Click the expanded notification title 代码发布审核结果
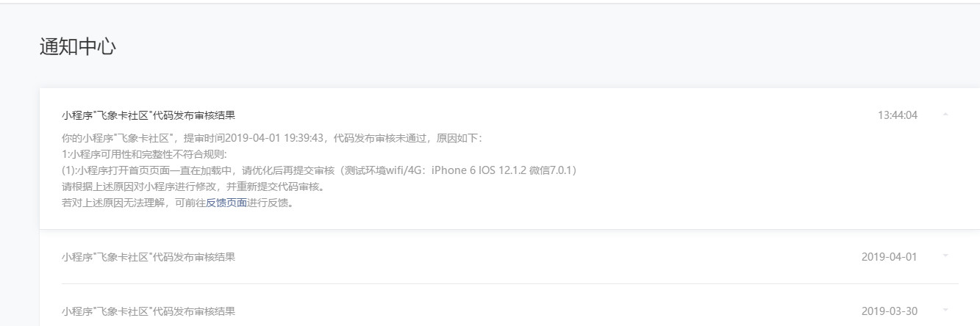 click(149, 115)
